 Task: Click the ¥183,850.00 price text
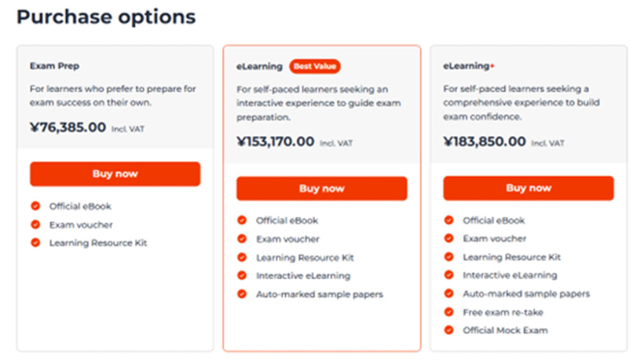point(484,141)
